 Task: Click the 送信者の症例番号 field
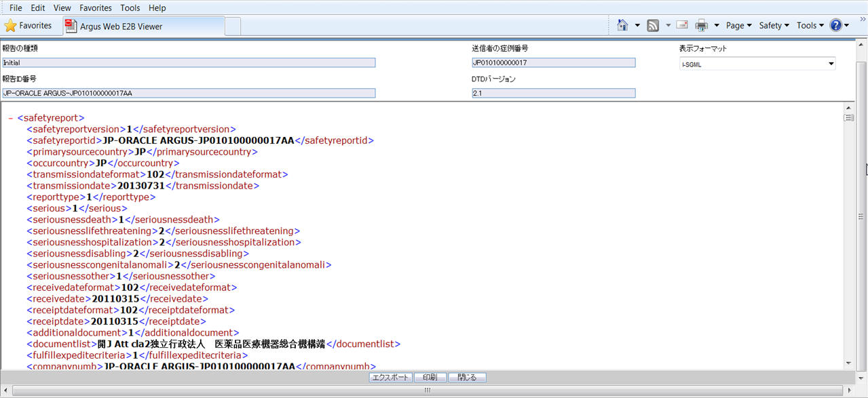pos(554,62)
